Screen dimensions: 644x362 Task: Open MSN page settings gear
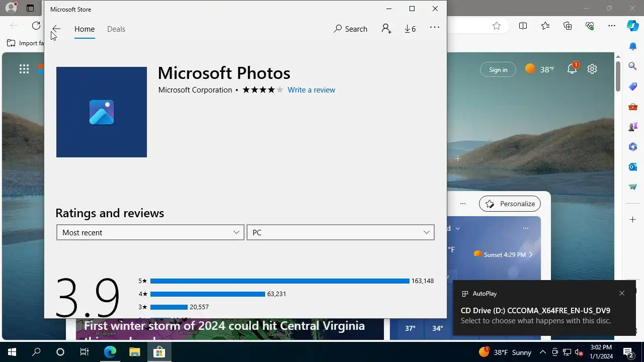click(592, 69)
